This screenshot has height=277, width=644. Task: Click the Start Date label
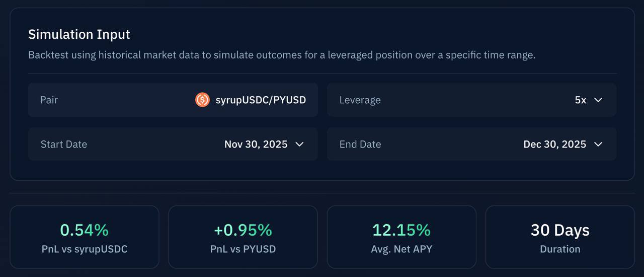[x=63, y=144]
